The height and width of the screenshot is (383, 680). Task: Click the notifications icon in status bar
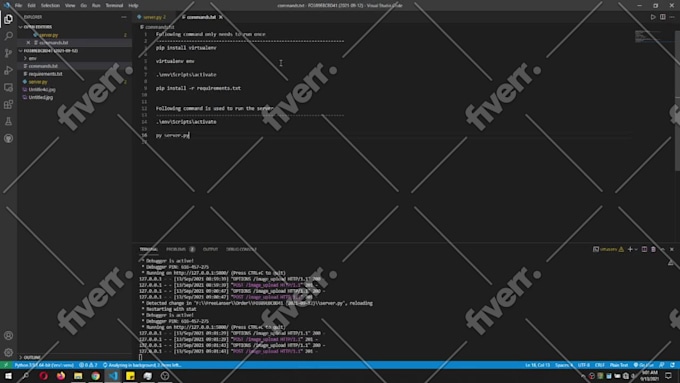[672, 365]
